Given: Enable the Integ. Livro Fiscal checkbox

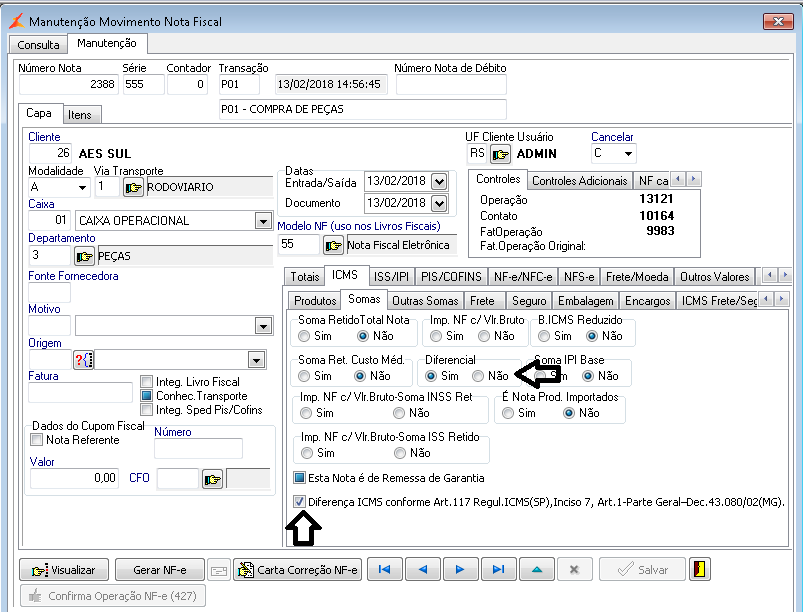Looking at the screenshot, I should (146, 381).
